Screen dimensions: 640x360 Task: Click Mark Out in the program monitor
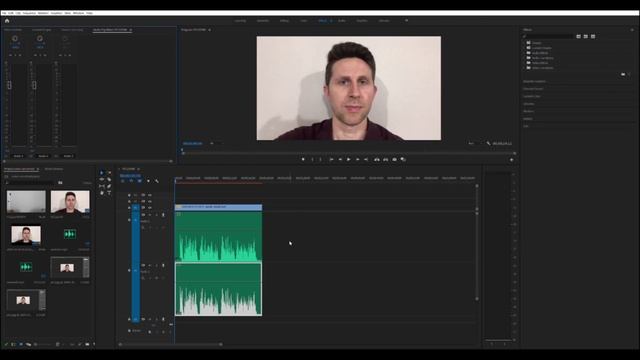320,160
